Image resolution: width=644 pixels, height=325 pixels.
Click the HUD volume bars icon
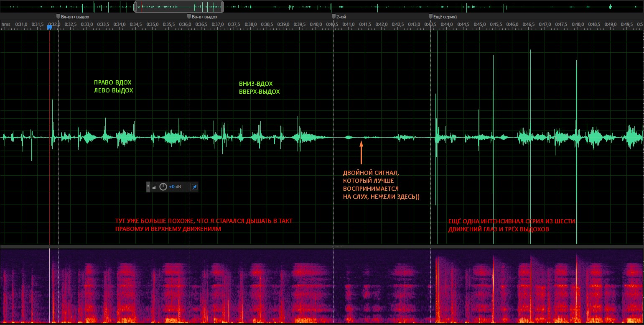pyautogui.click(x=155, y=187)
